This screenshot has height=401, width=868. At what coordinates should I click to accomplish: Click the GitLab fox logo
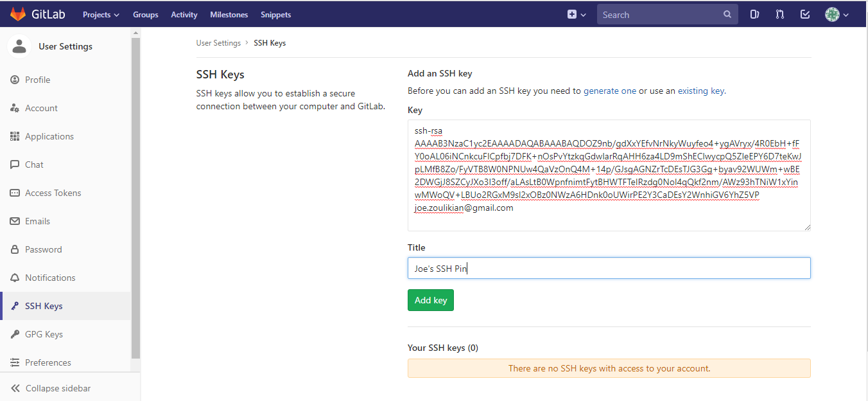(17, 14)
